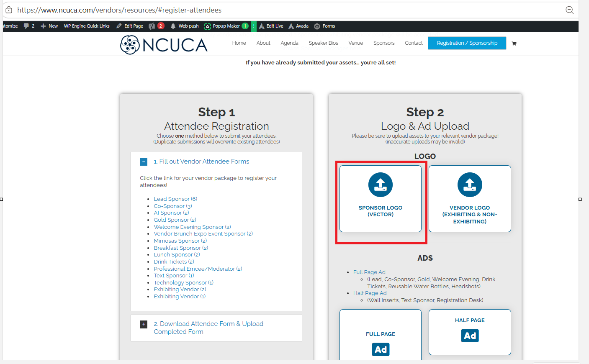
Task: Click the Edit Page admin bar item
Action: pos(130,26)
